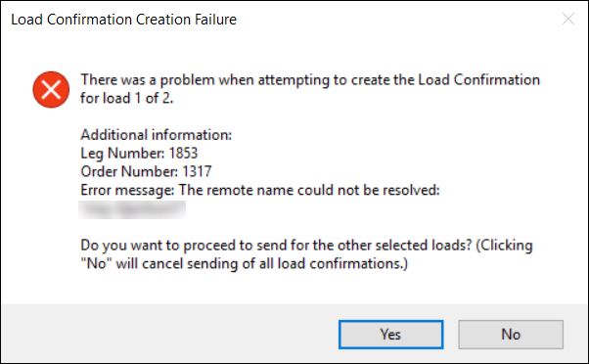
Task: Click the dialog title 'Load Confirmation Creation Failure'
Action: click(x=123, y=20)
